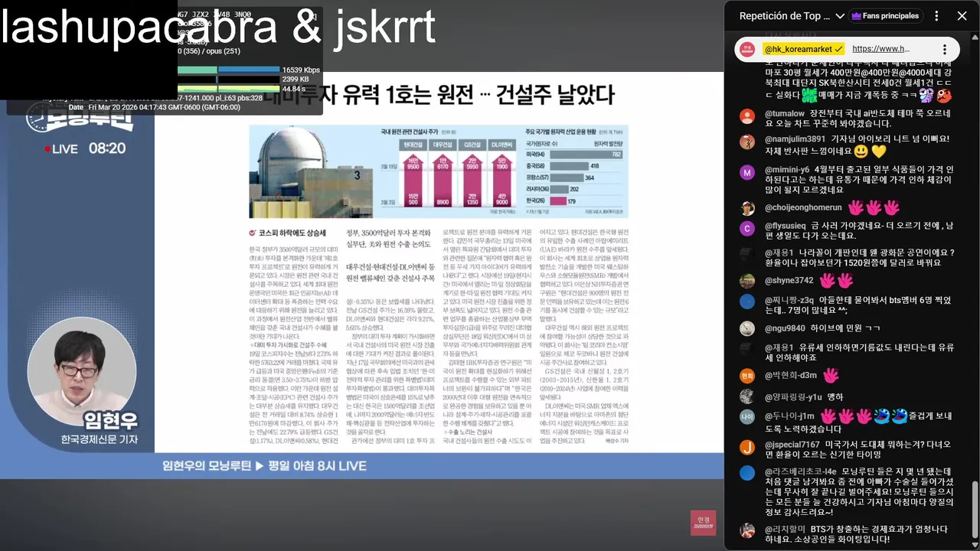Open the pinned https://www.h... link
The height and width of the screenshot is (551, 980).
pyautogui.click(x=880, y=49)
